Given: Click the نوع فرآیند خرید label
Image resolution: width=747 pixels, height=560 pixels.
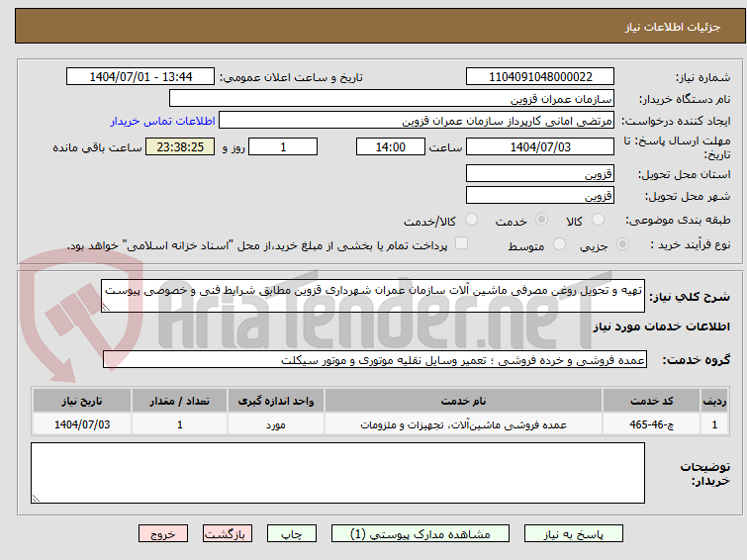Looking at the screenshot, I should 690,245.
